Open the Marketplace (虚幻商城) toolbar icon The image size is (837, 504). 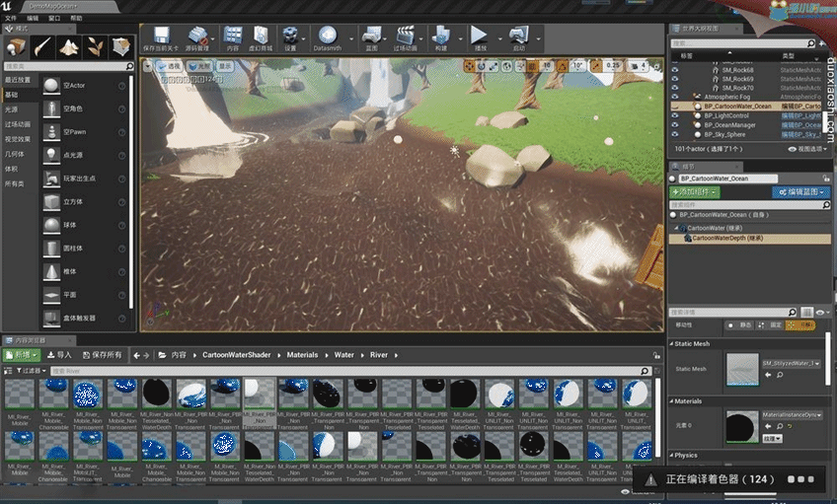click(x=261, y=38)
